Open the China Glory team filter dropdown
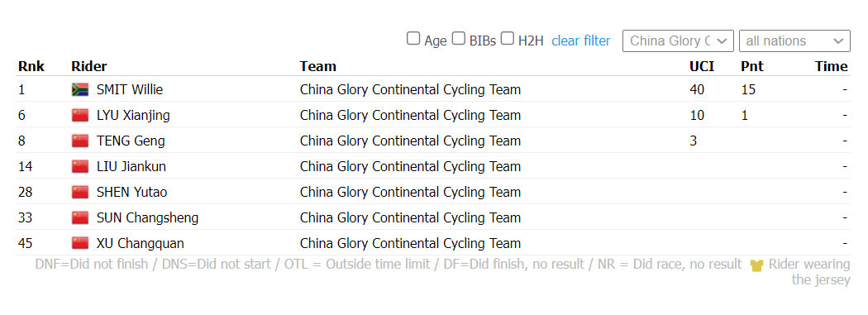 pos(678,41)
